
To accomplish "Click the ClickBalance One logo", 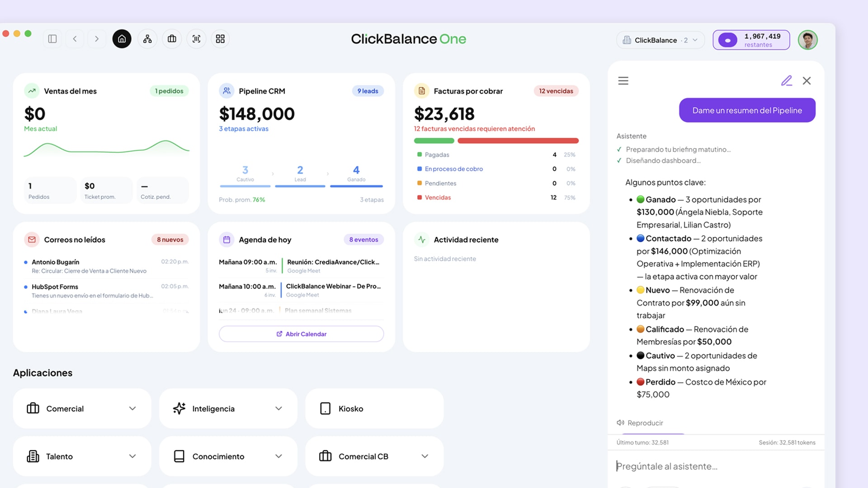I will pos(409,39).
